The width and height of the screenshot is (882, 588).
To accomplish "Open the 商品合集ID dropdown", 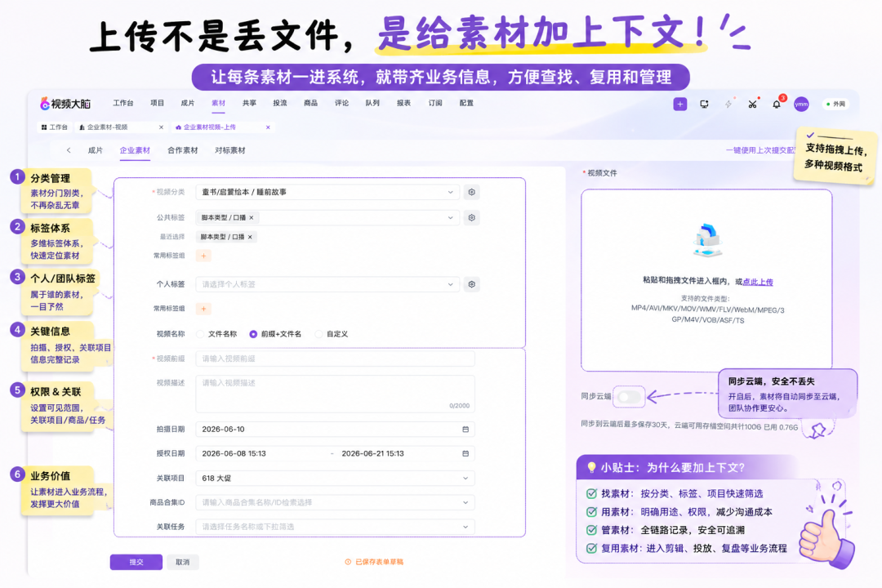I will tap(336, 502).
